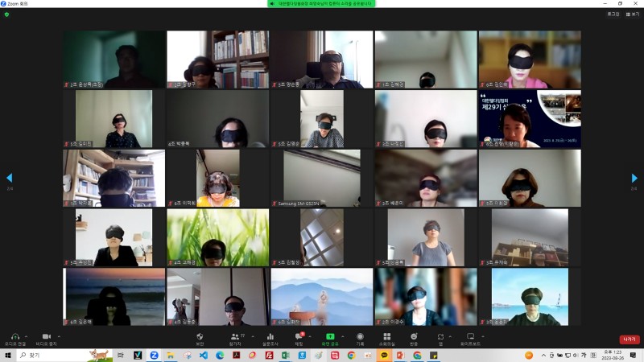Open the Whiteboard (화이트보드) icon
644x362 pixels.
(x=471, y=338)
